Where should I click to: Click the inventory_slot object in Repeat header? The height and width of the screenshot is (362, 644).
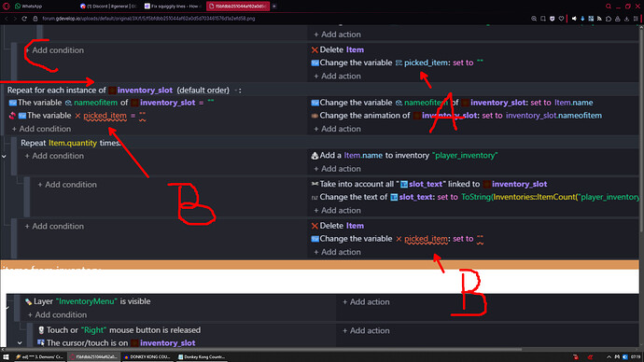145,90
